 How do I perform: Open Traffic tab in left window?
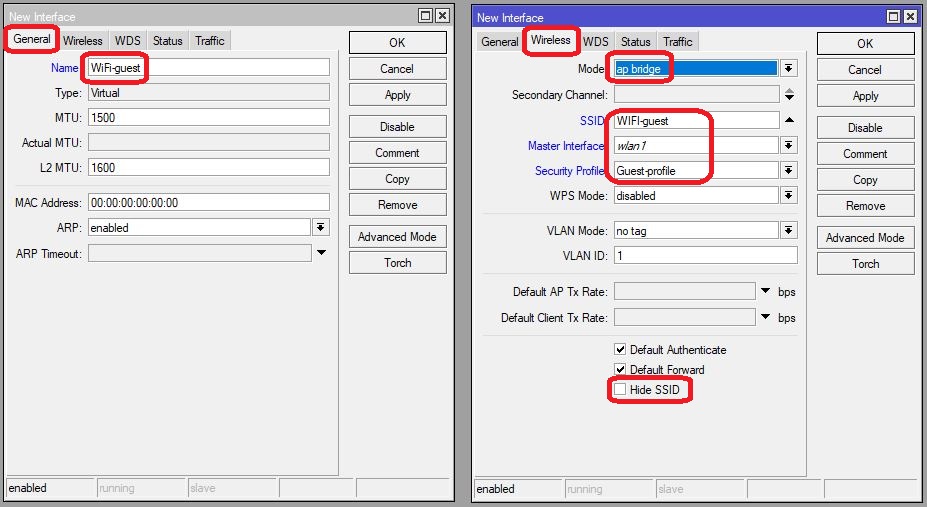[210, 41]
